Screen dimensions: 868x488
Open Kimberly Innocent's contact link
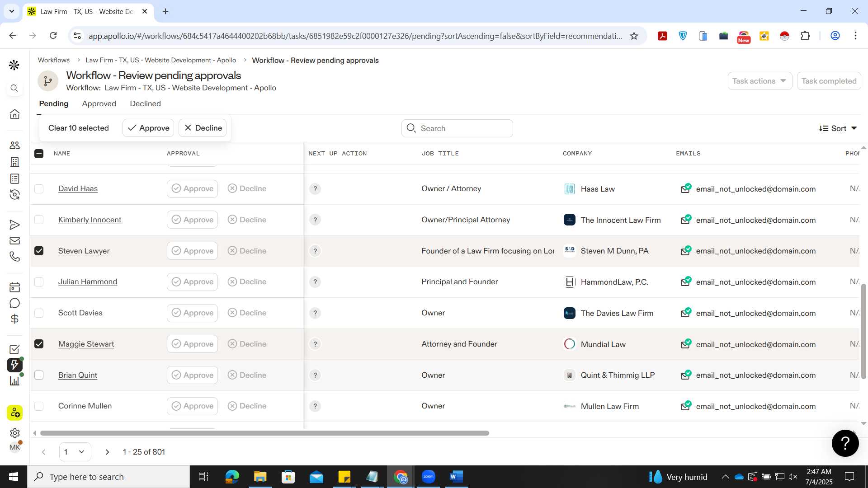click(90, 220)
